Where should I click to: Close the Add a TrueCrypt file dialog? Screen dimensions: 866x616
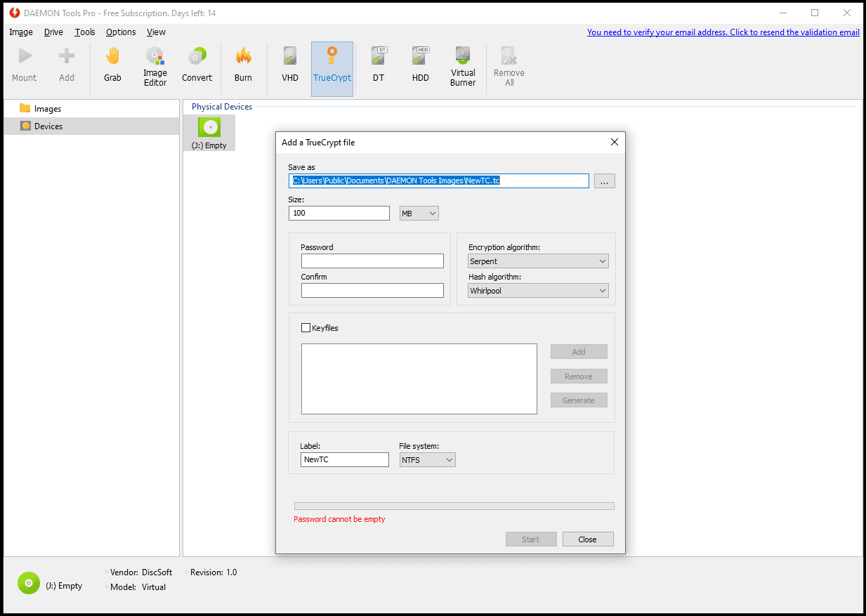pos(615,142)
